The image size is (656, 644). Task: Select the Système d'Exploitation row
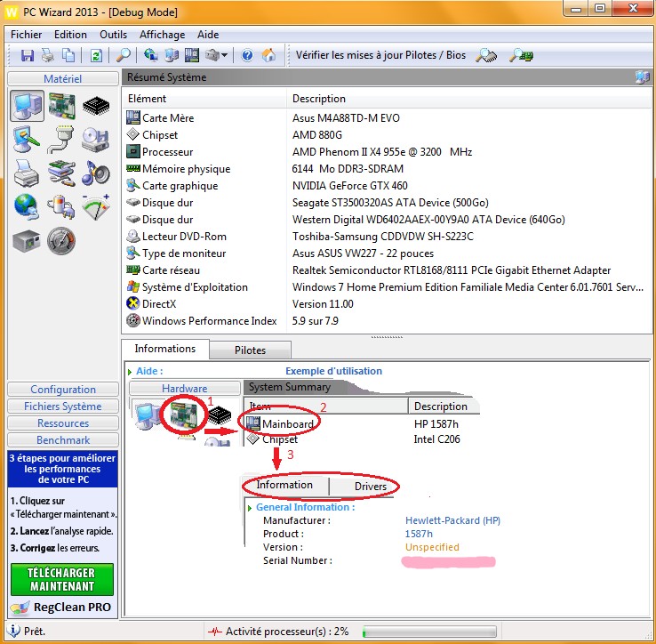click(x=388, y=286)
